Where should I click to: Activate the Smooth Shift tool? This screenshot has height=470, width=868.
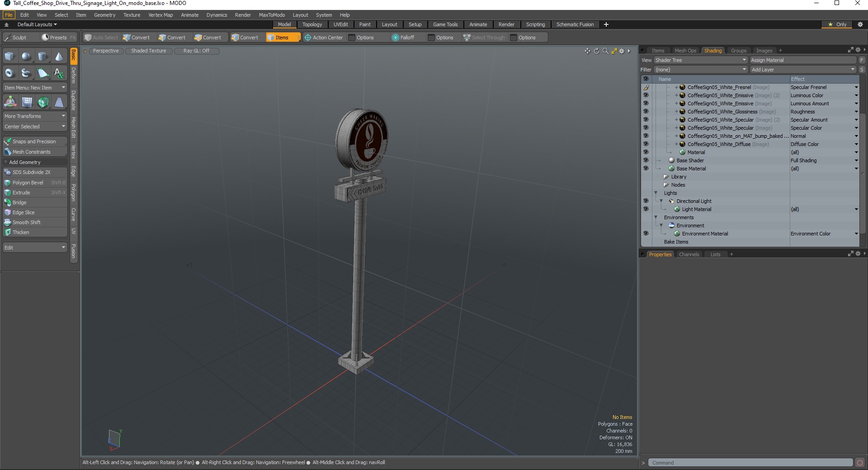coord(35,222)
